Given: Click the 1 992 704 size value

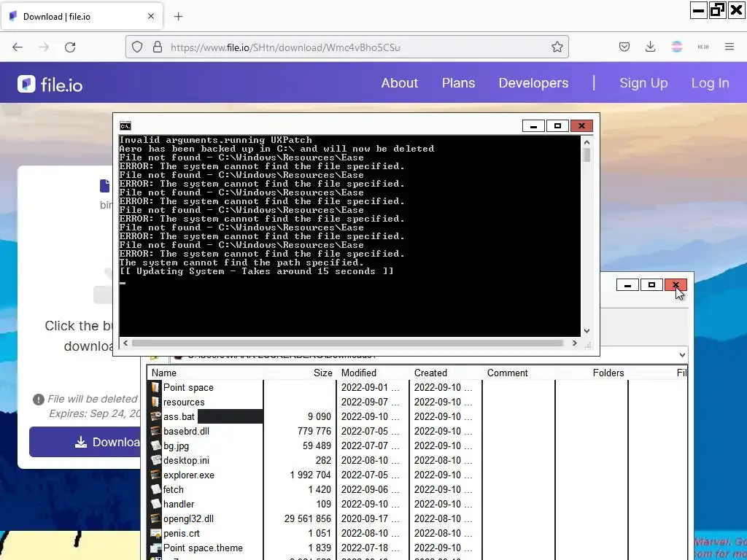Looking at the screenshot, I should coord(310,475).
